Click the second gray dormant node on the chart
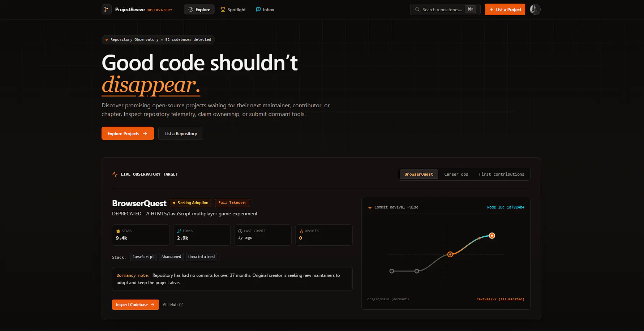 point(417,271)
